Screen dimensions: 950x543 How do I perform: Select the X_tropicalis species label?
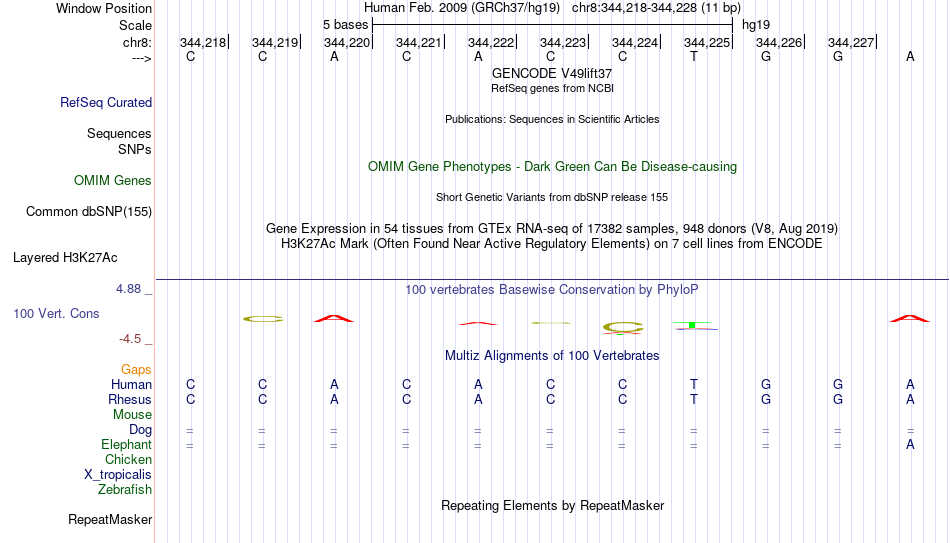click(x=118, y=475)
